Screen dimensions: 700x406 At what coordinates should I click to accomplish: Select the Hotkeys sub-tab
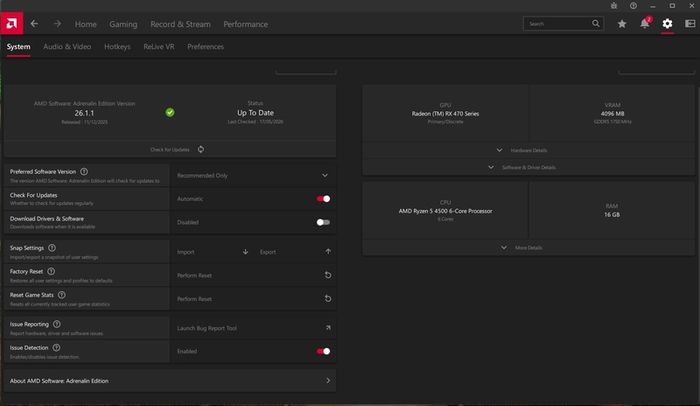point(117,46)
